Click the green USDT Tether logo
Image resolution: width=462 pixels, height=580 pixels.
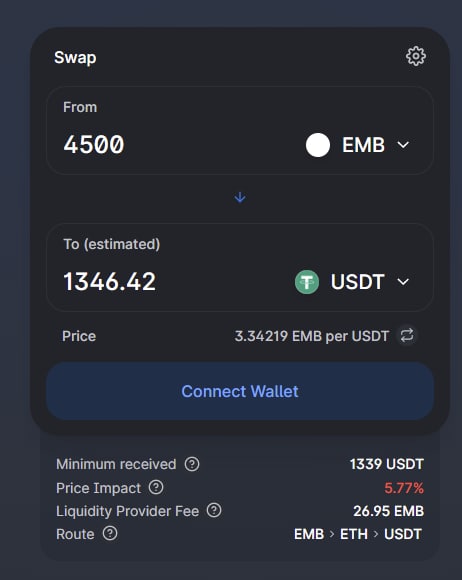307,282
